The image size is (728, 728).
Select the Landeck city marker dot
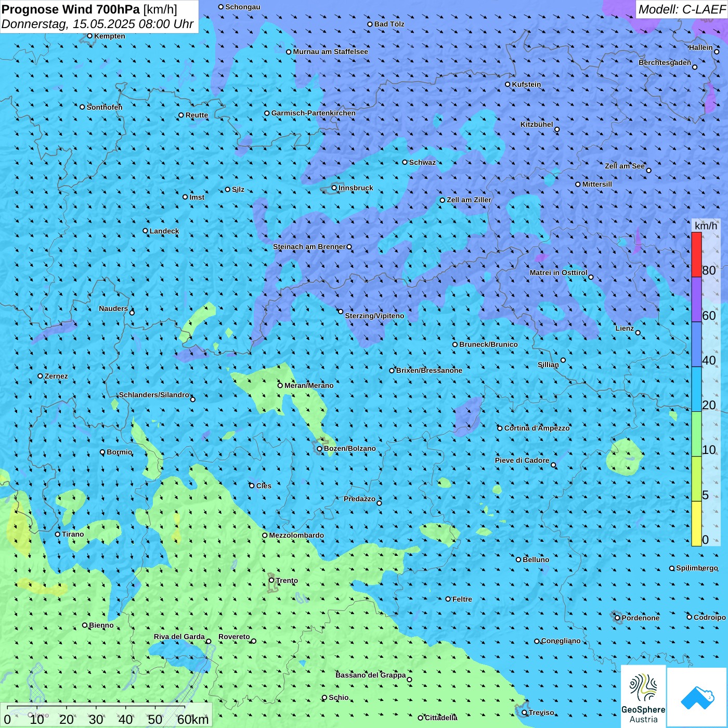coord(146,231)
